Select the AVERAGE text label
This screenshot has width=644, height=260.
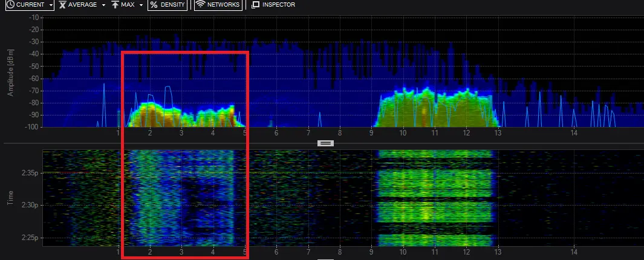(x=83, y=4)
